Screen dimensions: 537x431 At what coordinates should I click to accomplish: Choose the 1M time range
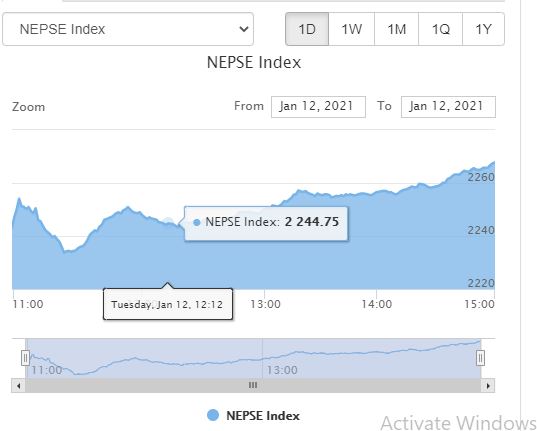tap(396, 29)
